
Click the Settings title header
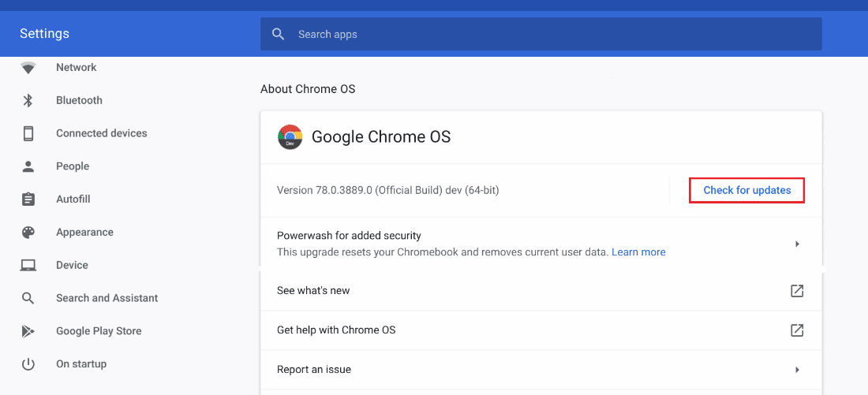tap(44, 34)
